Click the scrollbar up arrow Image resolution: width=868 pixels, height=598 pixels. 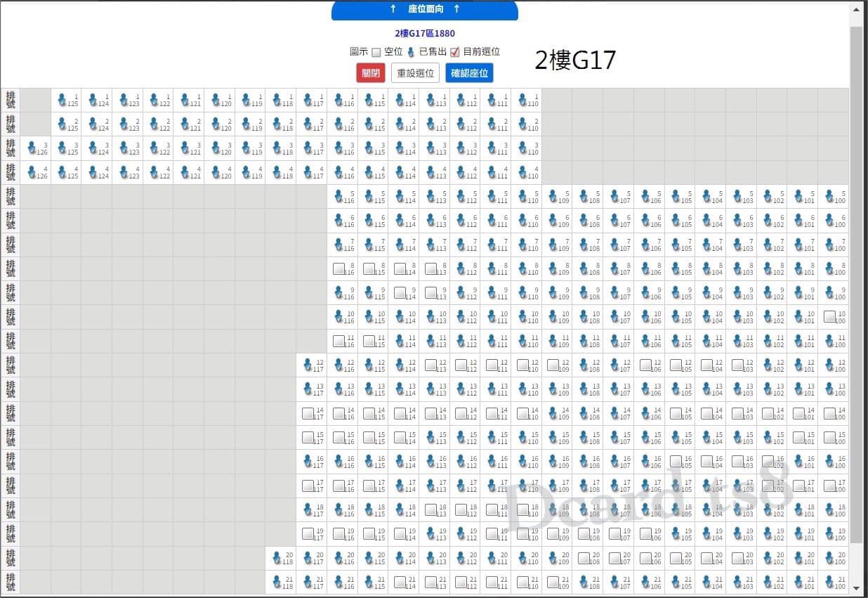855,9
